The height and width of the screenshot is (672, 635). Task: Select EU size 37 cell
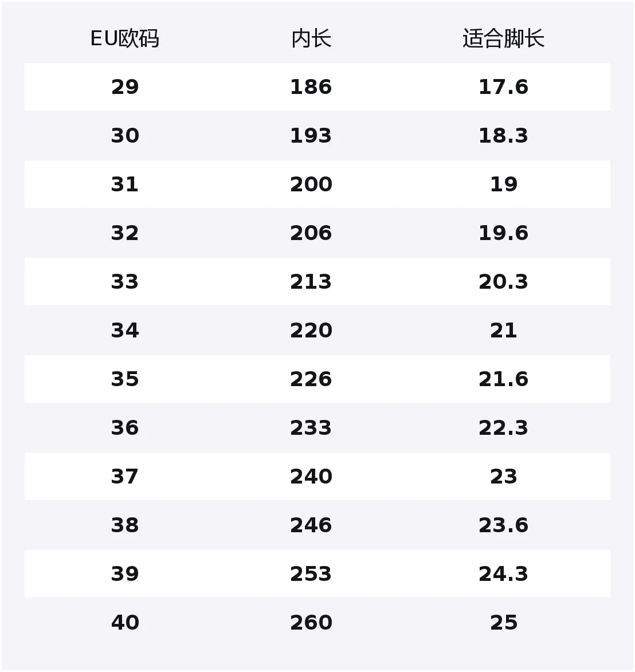coord(125,477)
